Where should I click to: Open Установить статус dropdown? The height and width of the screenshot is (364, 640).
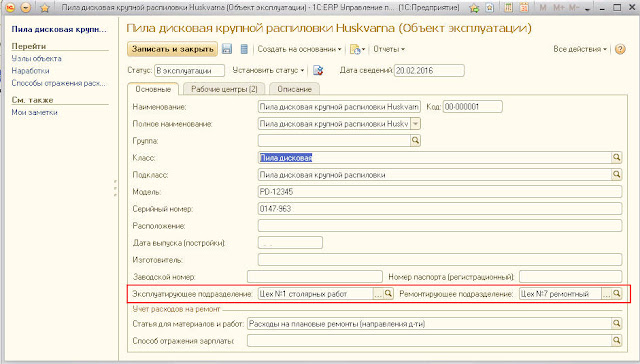[x=268, y=70]
